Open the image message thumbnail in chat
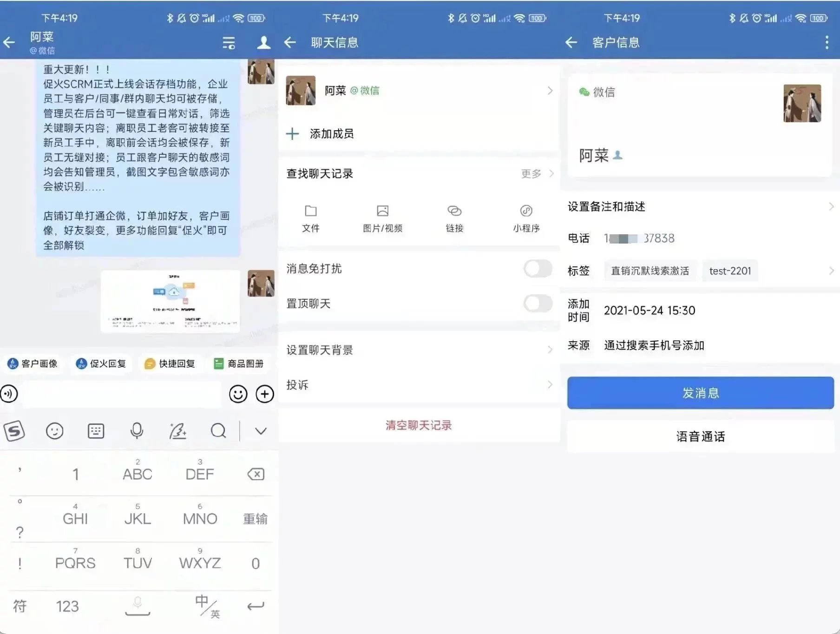Viewport: 840px width, 634px height. pos(170,301)
